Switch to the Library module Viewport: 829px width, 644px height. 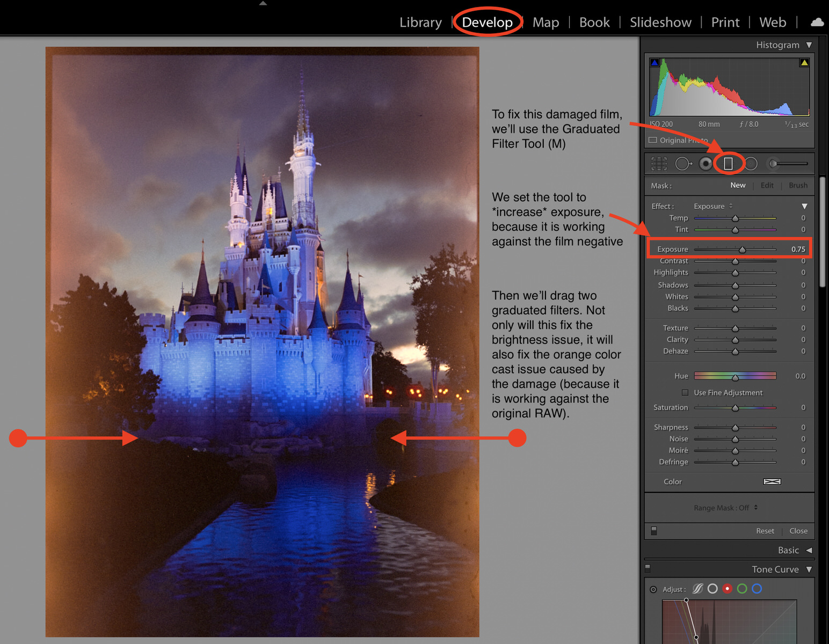pyautogui.click(x=420, y=22)
